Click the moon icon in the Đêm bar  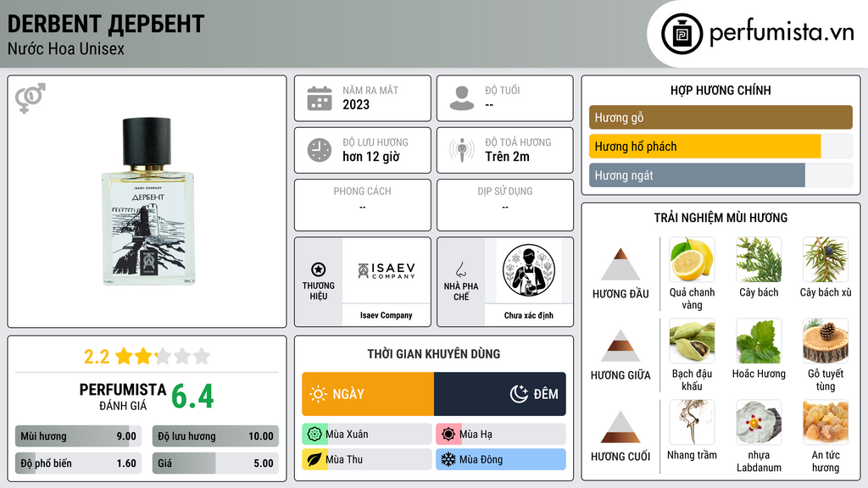tap(519, 394)
